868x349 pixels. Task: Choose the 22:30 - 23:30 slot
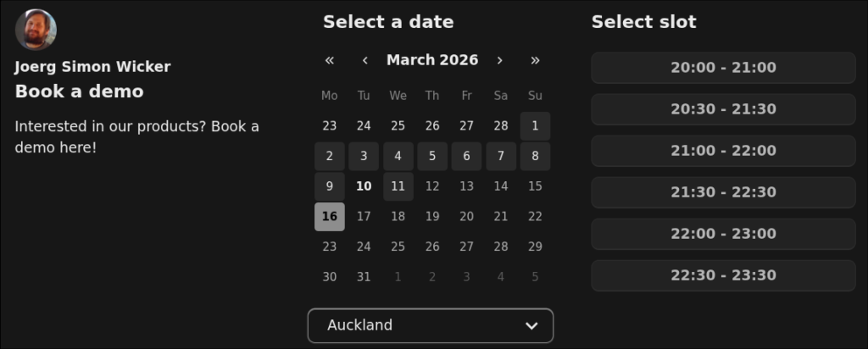click(723, 275)
